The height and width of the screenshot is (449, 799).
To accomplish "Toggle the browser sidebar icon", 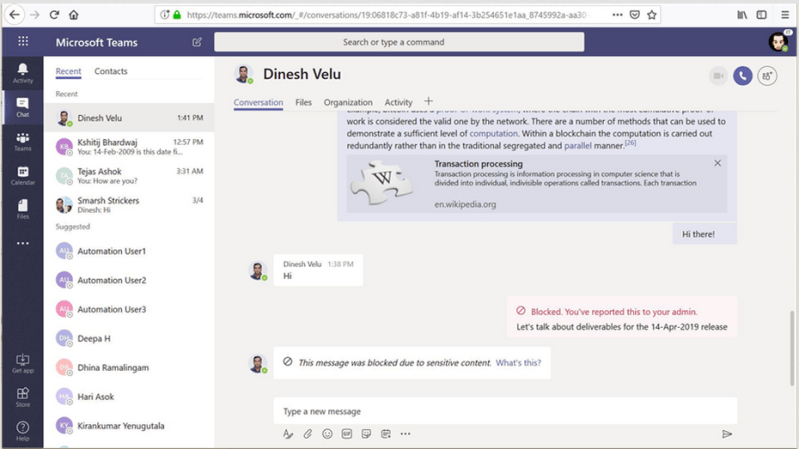I will (x=761, y=15).
